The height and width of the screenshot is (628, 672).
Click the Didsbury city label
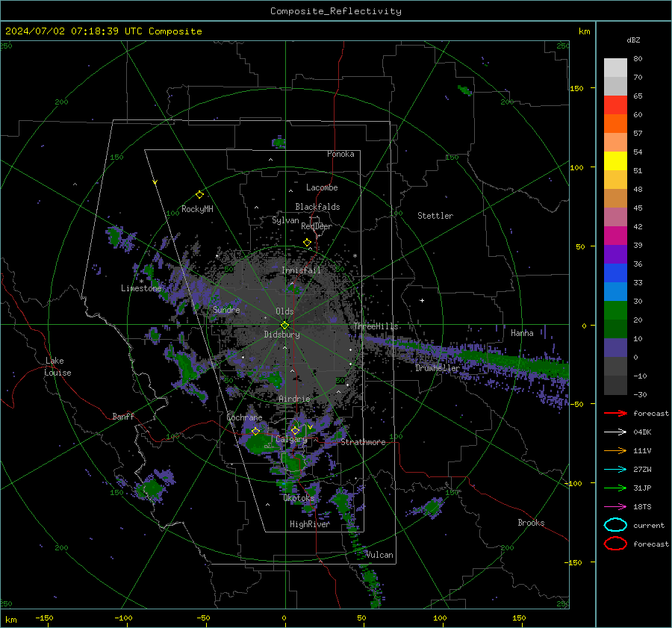pos(282,335)
